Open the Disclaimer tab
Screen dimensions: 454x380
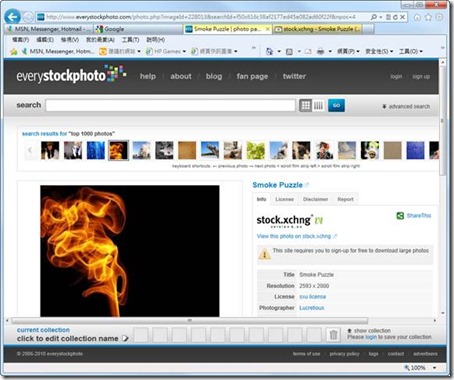tap(315, 199)
